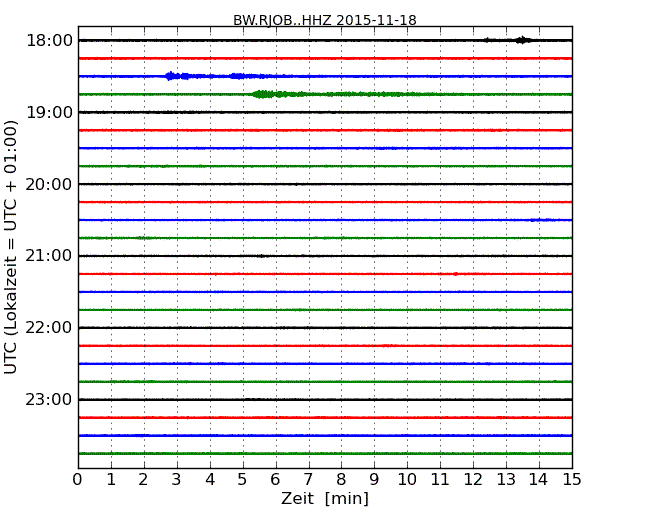650x520 pixels.
Task: Click the small blue blip near minute 14 after 20:00
Action: pos(540,220)
